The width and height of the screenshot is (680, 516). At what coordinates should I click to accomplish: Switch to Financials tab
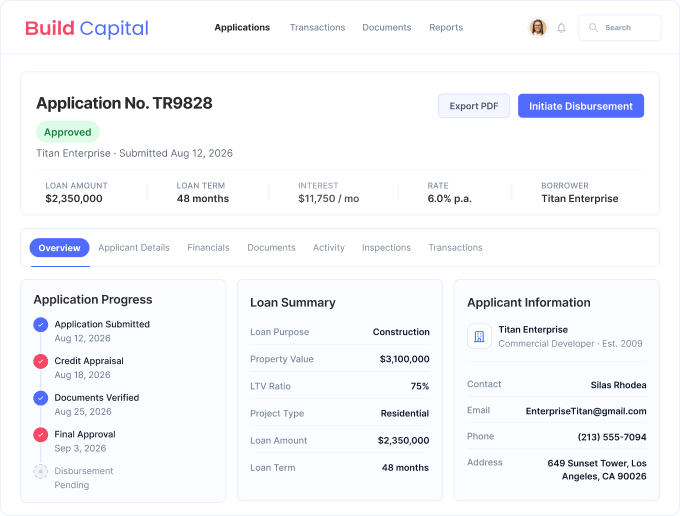click(x=208, y=248)
